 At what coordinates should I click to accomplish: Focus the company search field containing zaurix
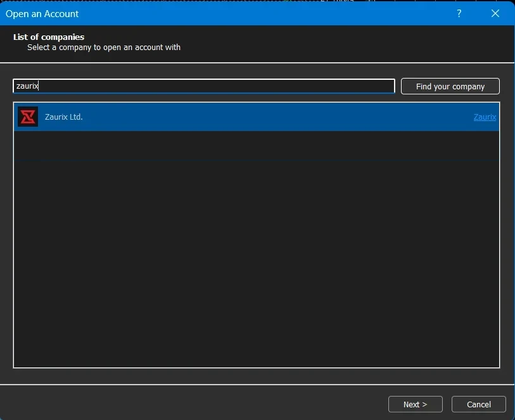point(204,86)
